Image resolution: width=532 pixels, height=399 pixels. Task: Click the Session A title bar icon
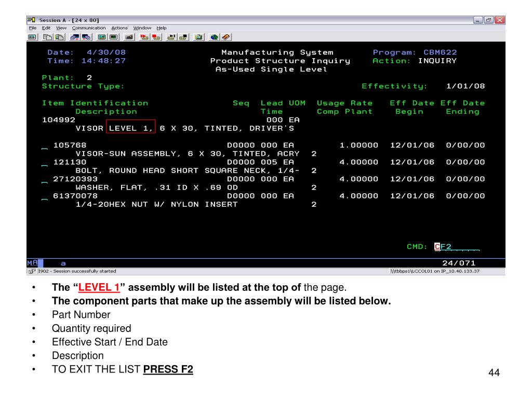point(32,20)
